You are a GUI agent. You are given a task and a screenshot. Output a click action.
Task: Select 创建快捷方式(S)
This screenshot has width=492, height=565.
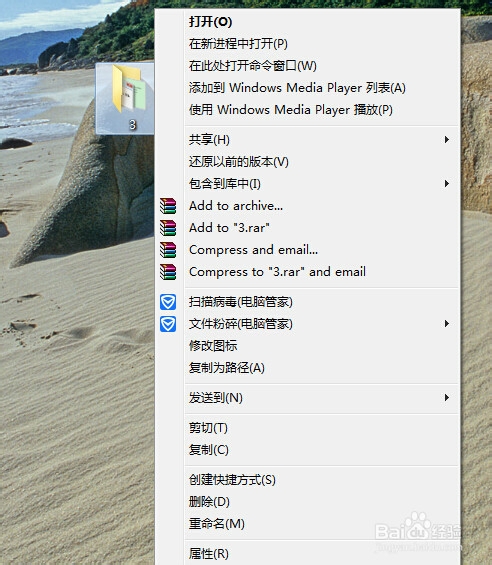click(308, 480)
